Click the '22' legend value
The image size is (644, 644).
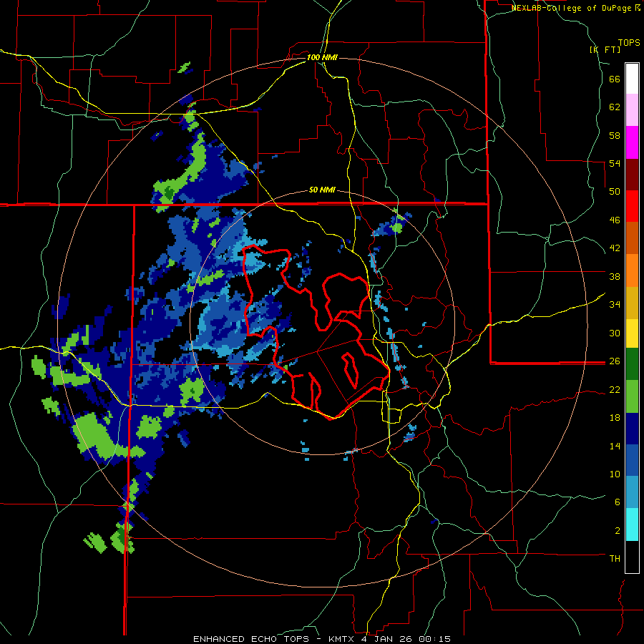coord(615,389)
